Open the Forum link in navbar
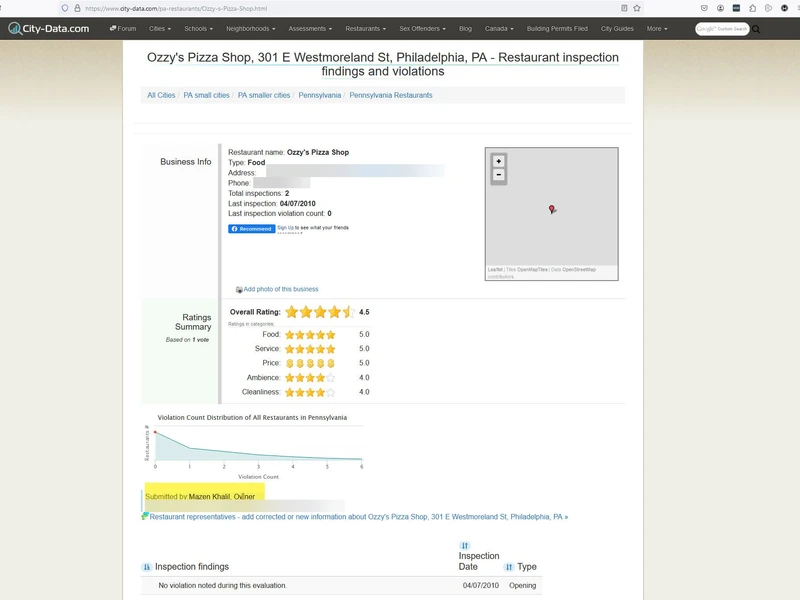800x600 pixels. pyautogui.click(x=123, y=29)
